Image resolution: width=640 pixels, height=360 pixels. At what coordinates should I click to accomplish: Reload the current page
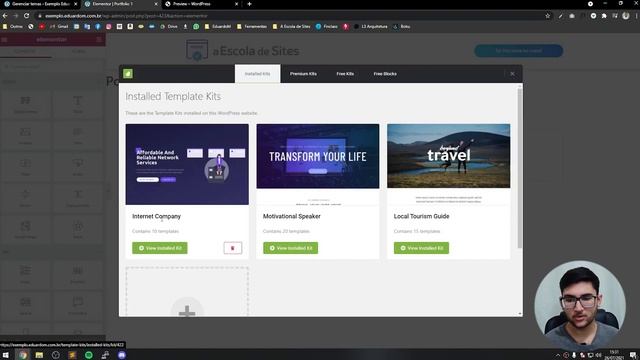27,16
